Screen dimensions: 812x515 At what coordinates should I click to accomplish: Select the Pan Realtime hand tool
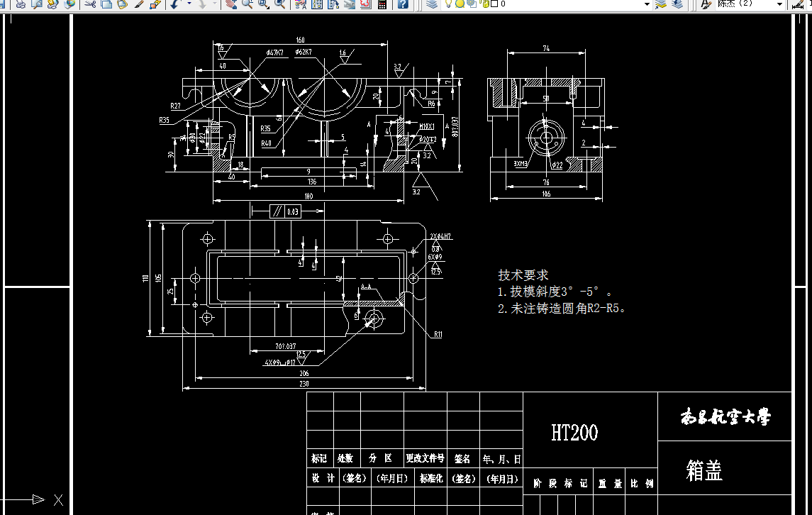point(232,5)
